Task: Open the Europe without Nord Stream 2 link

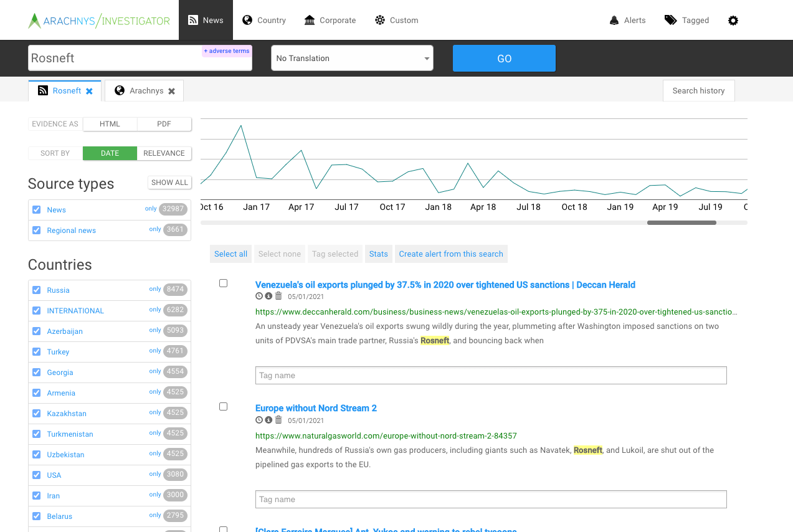Action: point(316,408)
